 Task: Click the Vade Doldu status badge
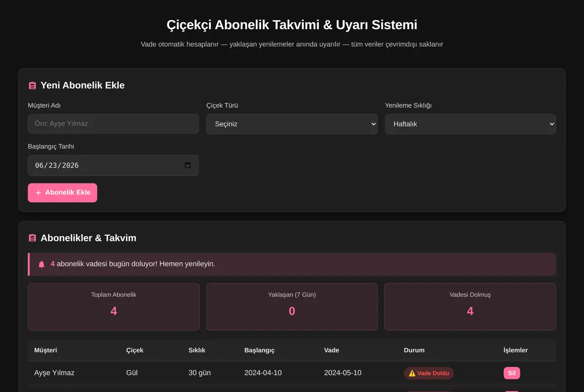(429, 373)
